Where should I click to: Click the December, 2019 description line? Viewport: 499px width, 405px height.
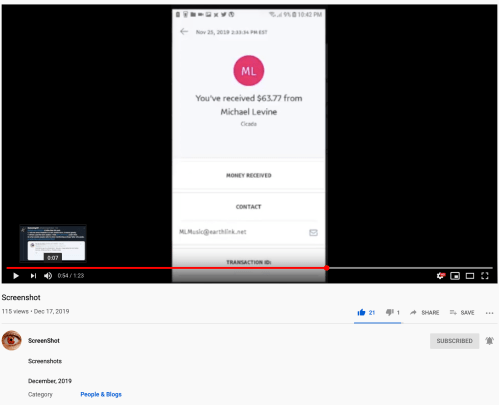[50, 381]
